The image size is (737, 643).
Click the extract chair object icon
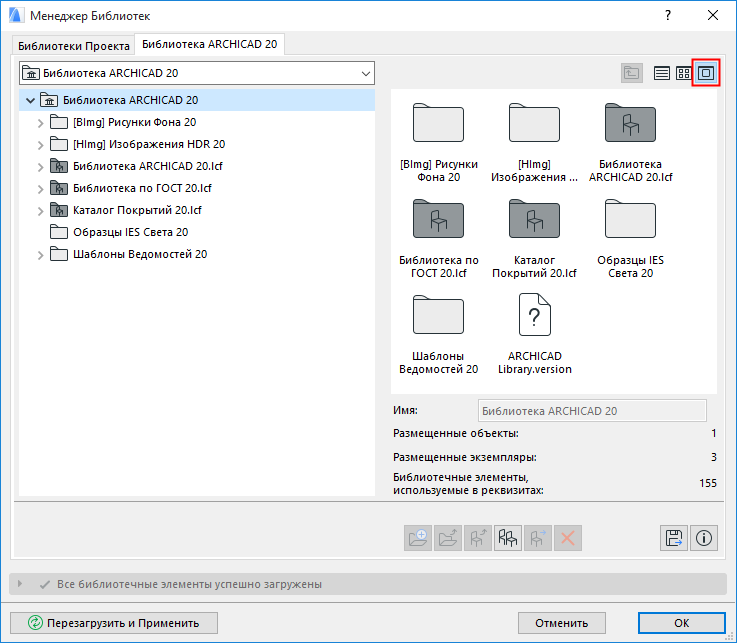click(x=478, y=538)
